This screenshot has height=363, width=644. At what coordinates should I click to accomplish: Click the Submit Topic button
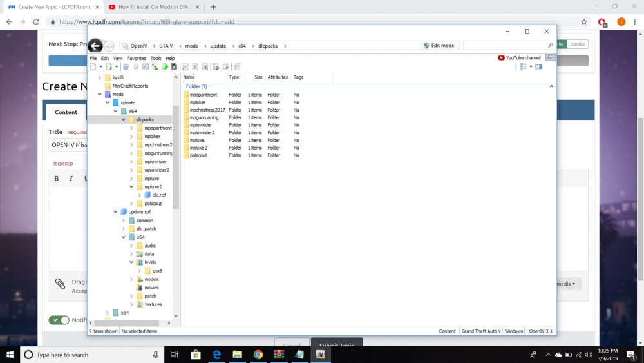pyautogui.click(x=336, y=342)
